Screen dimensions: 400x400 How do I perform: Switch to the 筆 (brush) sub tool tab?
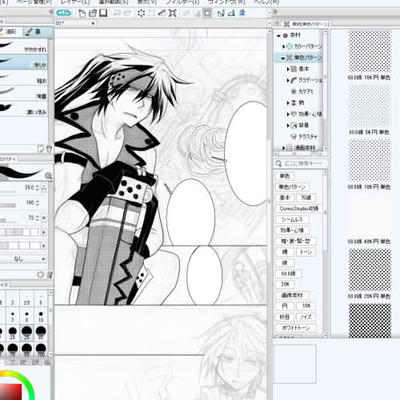[x=38, y=32]
